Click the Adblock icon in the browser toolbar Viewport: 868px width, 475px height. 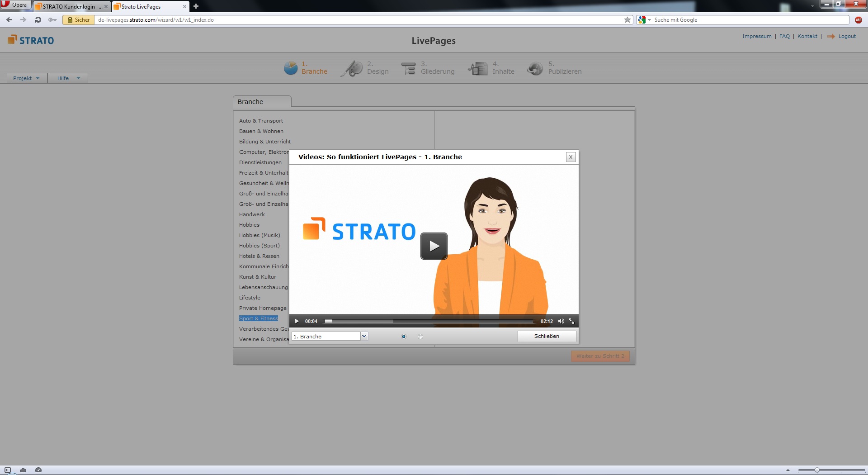click(858, 20)
